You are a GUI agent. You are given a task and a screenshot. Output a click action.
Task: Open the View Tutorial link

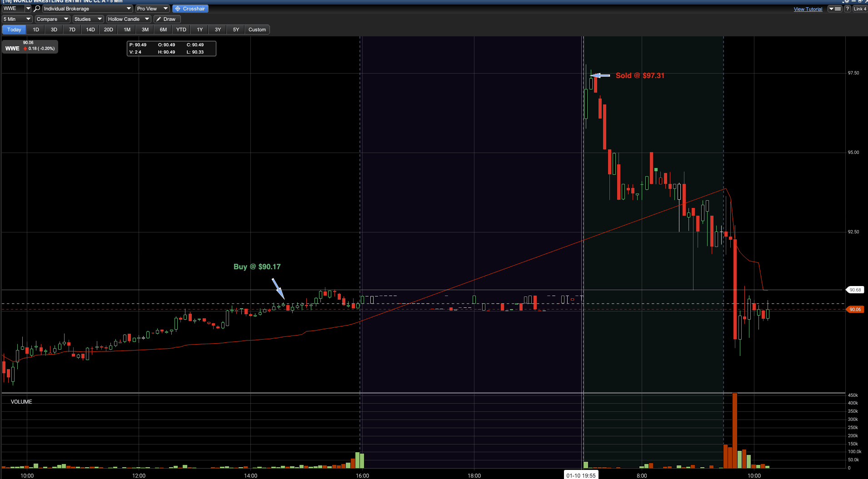coord(808,9)
